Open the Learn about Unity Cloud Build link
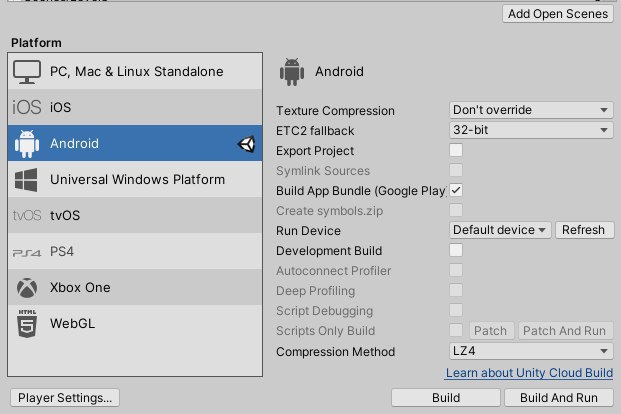Viewport: 621px width, 414px height. pyautogui.click(x=529, y=373)
